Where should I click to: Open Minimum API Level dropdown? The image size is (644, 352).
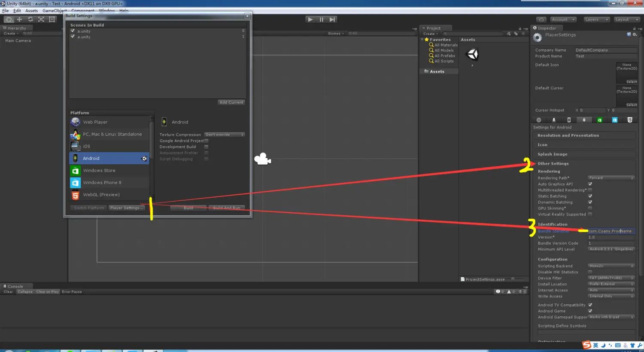point(611,249)
